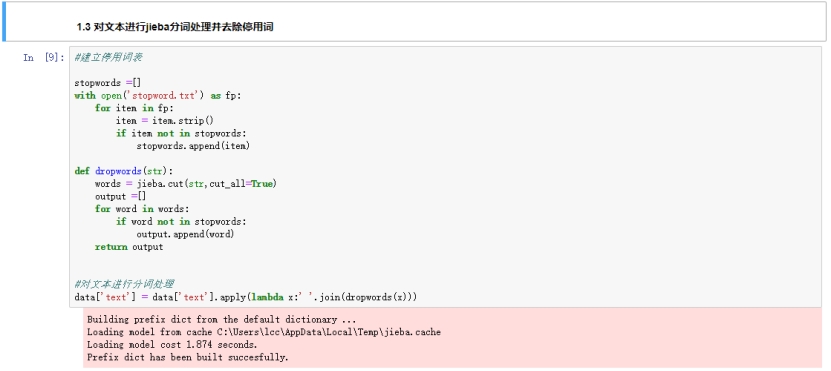Click the line with open('stopword.txt') as fp:
The image size is (831, 371).
tap(157, 96)
